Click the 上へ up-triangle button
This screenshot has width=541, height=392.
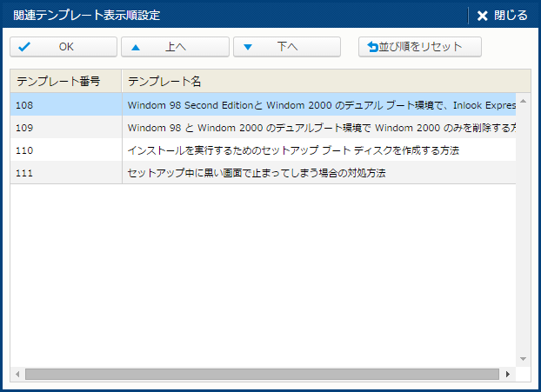(175, 47)
